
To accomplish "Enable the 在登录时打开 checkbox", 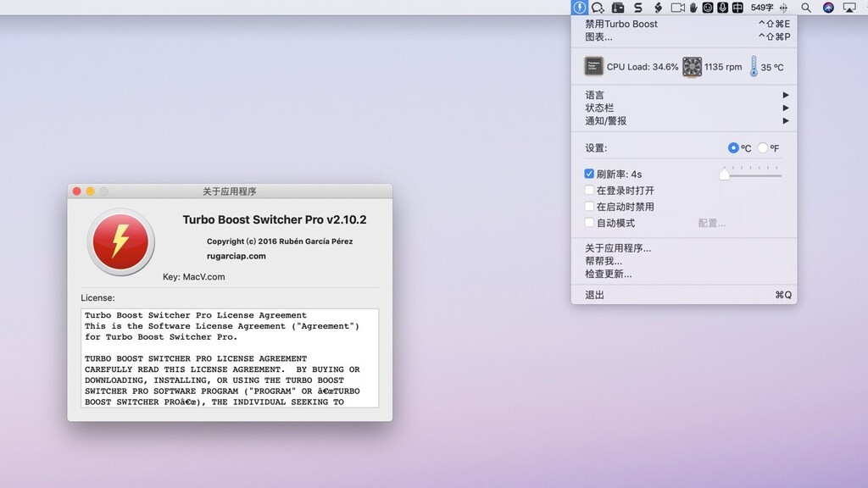I will click(589, 191).
